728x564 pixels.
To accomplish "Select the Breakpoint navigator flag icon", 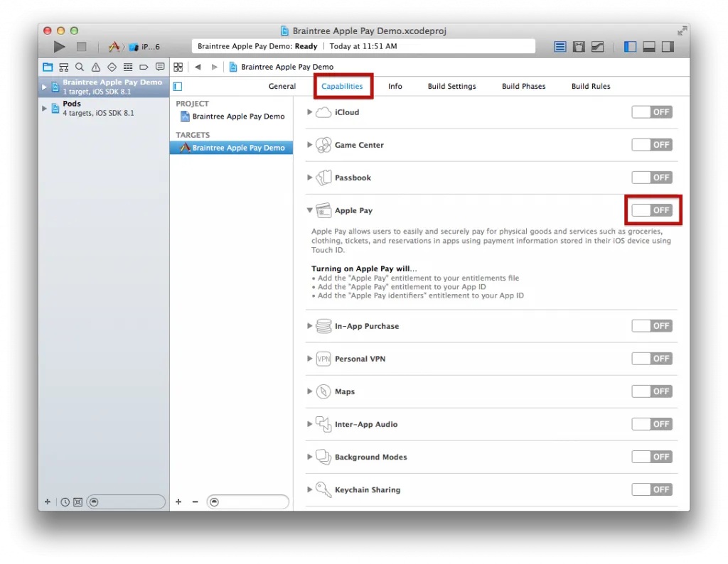I will (144, 67).
